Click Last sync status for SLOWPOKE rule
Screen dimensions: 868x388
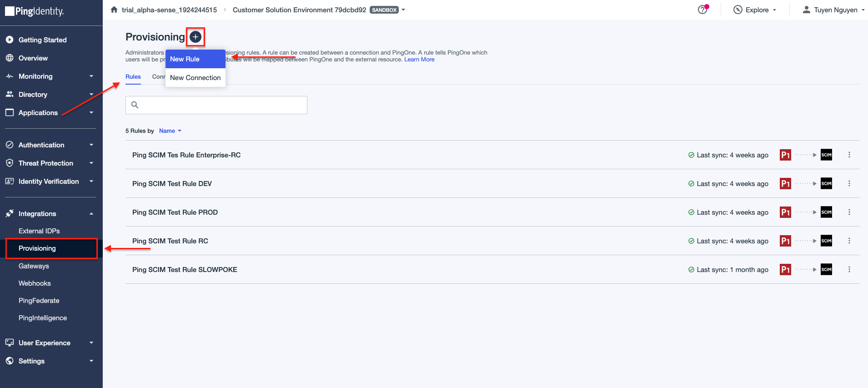tap(728, 270)
